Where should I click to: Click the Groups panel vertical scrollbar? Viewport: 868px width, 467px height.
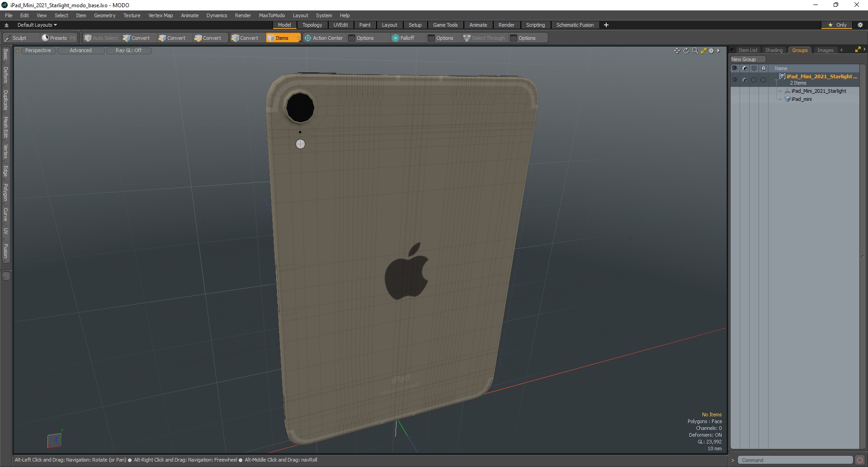coord(862,257)
